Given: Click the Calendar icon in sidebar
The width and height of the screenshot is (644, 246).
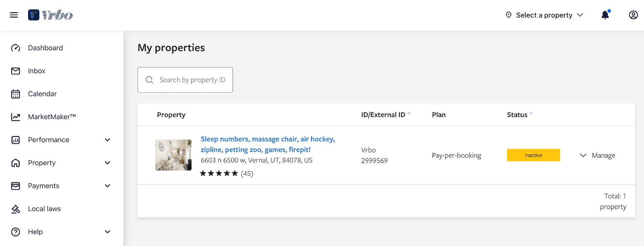Looking at the screenshot, I should tap(16, 94).
